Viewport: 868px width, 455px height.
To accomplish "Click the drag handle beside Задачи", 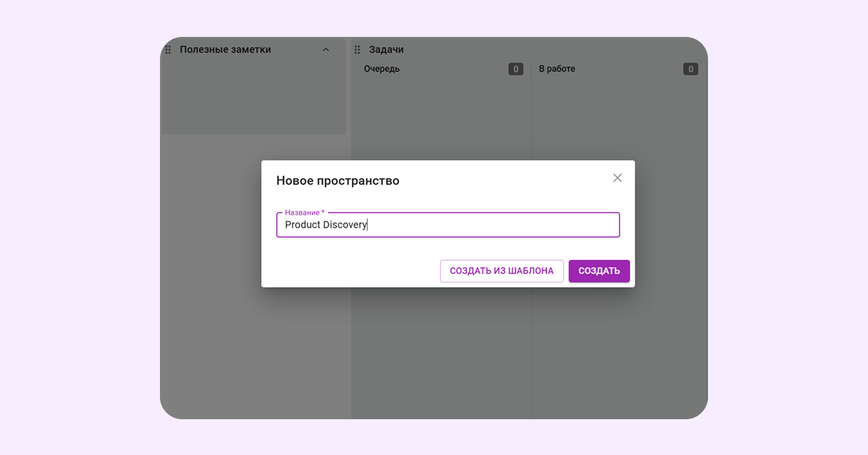I will coord(357,50).
